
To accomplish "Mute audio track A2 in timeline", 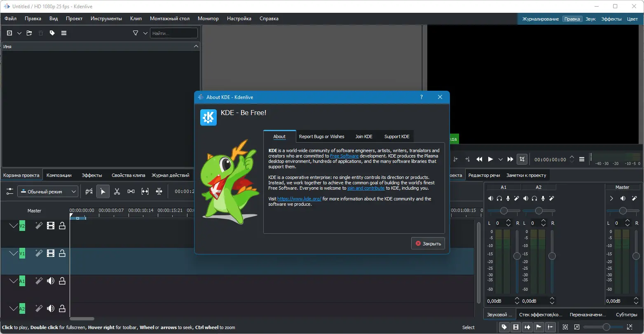I will pyautogui.click(x=51, y=308).
